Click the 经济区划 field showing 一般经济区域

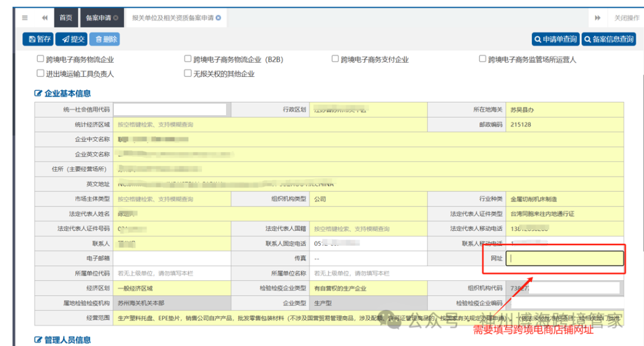[x=172, y=288]
